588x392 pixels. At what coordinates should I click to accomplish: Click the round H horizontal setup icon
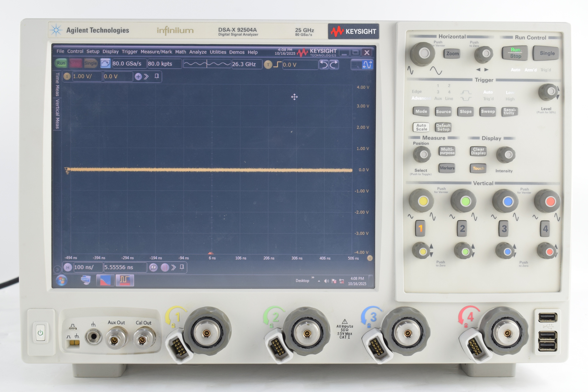pos(67,267)
